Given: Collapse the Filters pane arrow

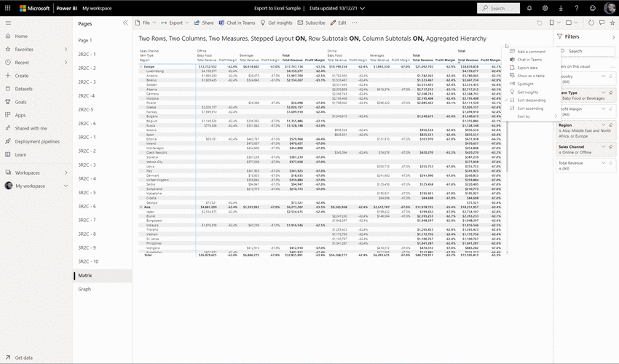Looking at the screenshot, I should (613, 37).
